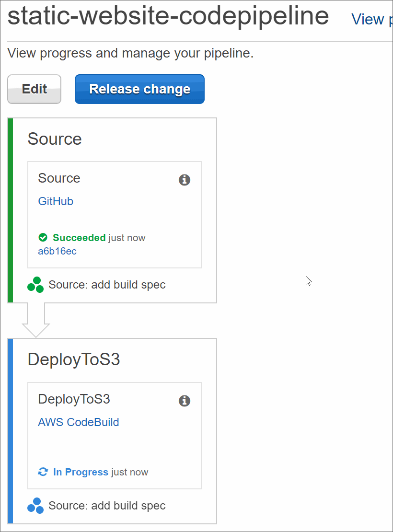Open the GitHub source provider link
The width and height of the screenshot is (393, 532).
56,201
